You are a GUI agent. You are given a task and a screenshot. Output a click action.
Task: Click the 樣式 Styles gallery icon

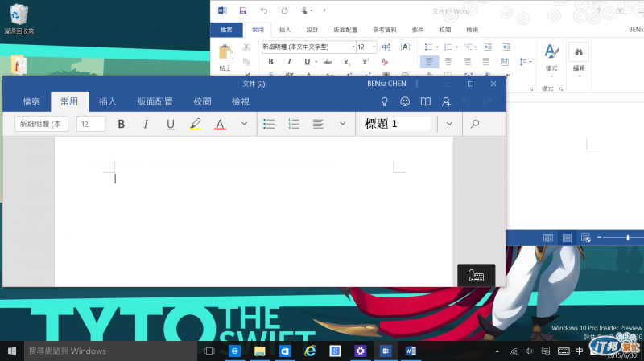551,52
